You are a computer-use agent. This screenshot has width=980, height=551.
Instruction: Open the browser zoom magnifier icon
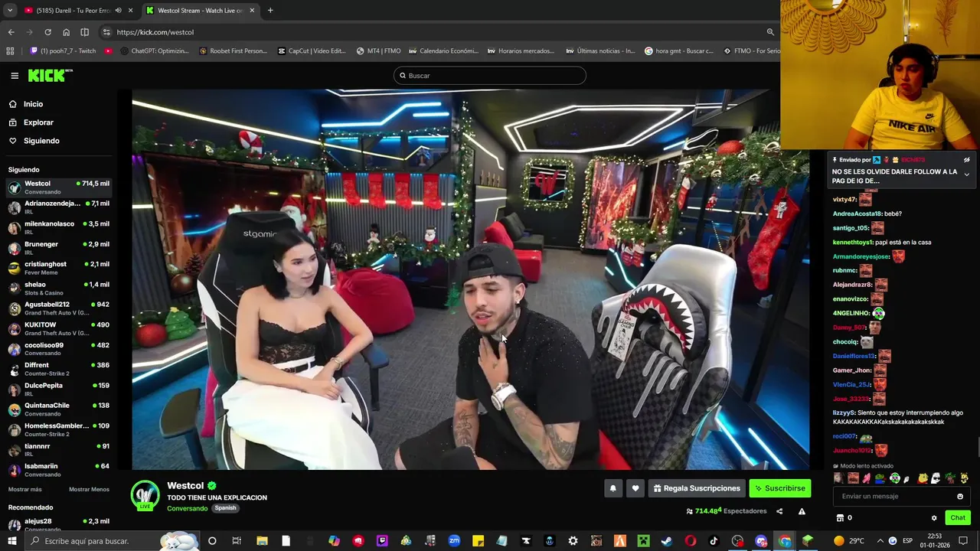pyautogui.click(x=770, y=32)
